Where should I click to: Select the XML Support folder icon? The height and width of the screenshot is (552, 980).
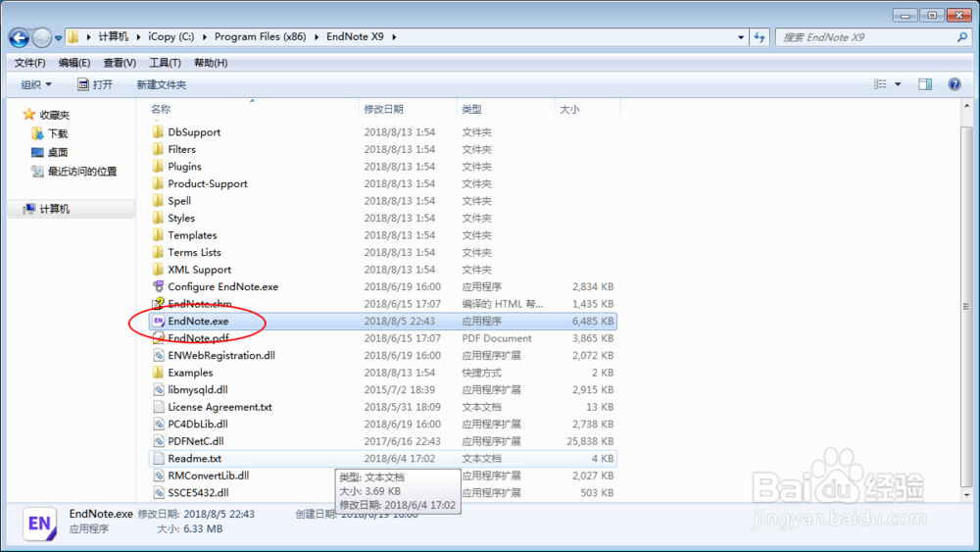click(x=158, y=270)
